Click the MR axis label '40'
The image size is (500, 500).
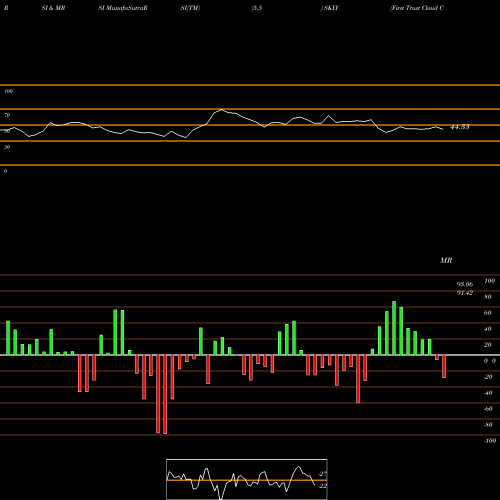point(488,329)
